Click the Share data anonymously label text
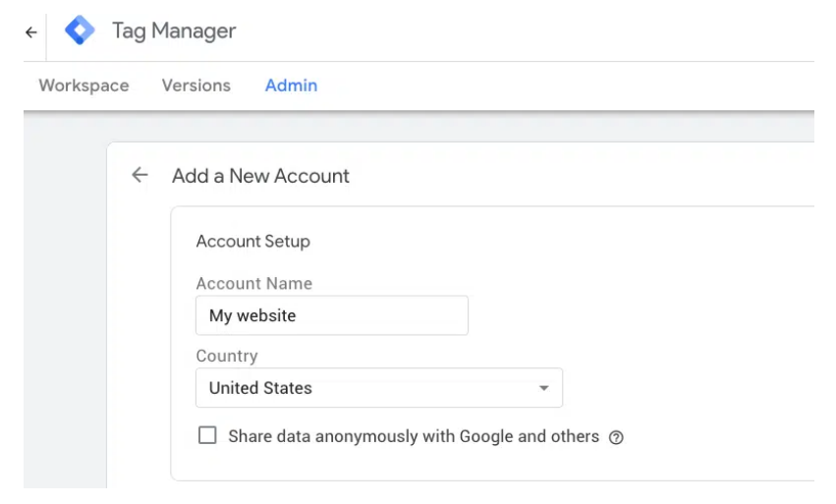Viewport: 836px width, 504px height. [414, 436]
